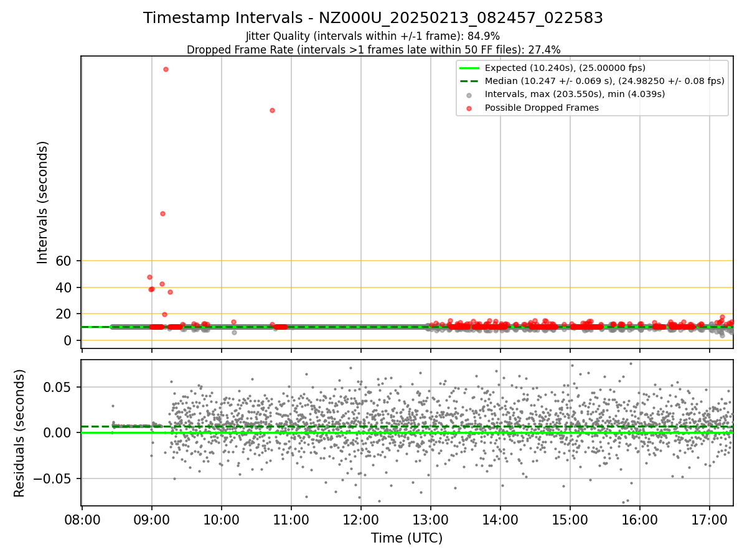Viewport: 747px width, 560px height.
Task: Click the gray dot marker in legend
Action: coord(469,95)
